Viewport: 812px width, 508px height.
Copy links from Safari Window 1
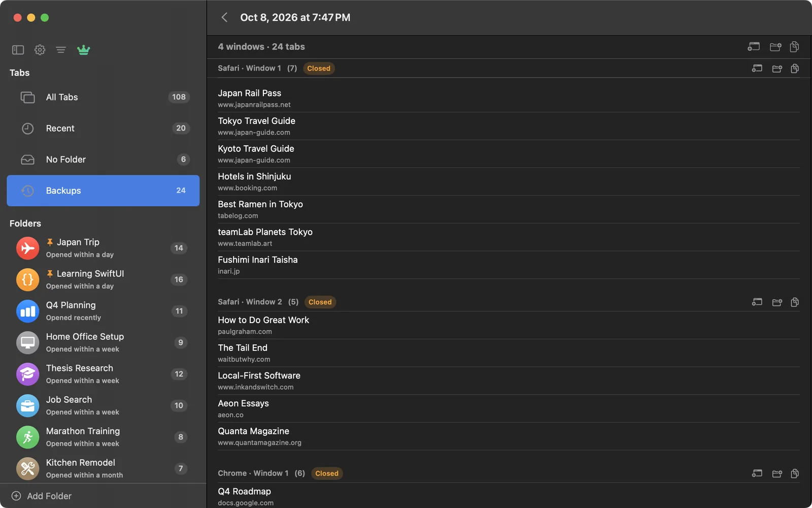pos(795,68)
